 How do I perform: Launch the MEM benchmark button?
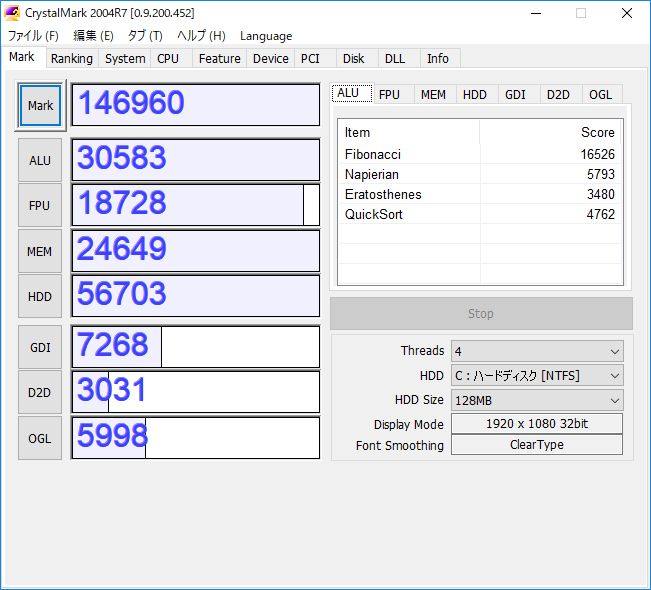click(x=40, y=251)
